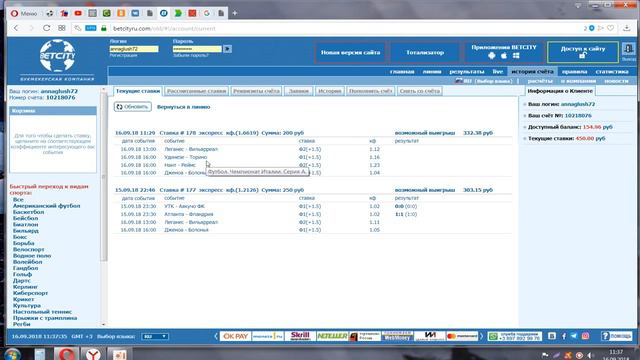Open Американский футбол sport link
This screenshot has height=360, width=640.
point(47,206)
